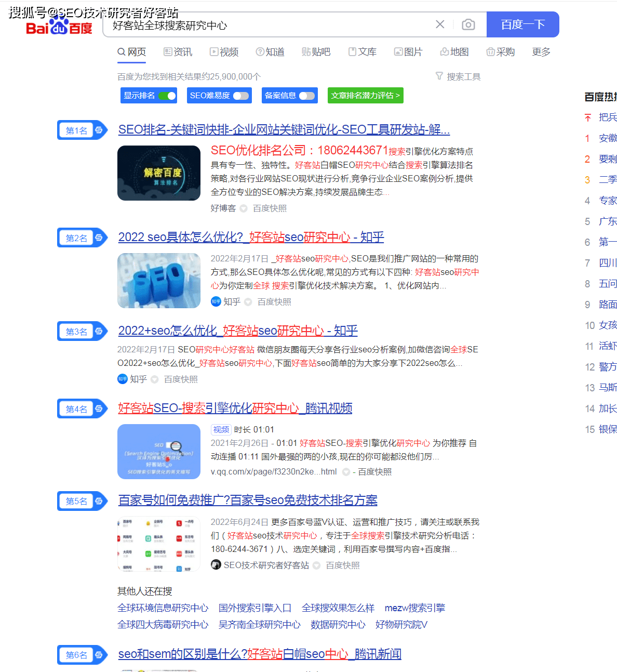Viewport: 617px width, 672px height.
Task: Click related search 国外搜索引擎入口
Action: (255, 608)
